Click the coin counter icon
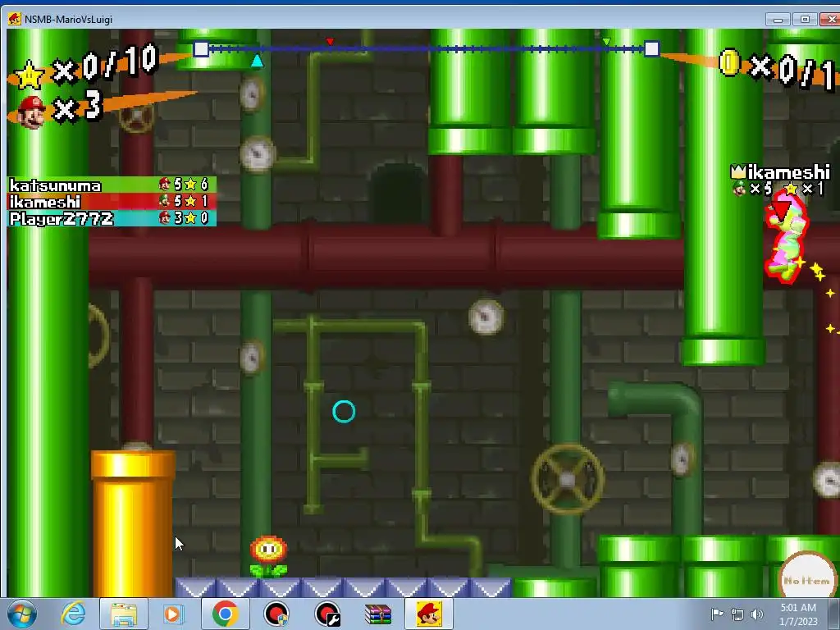The width and height of the screenshot is (840, 630). click(x=729, y=62)
